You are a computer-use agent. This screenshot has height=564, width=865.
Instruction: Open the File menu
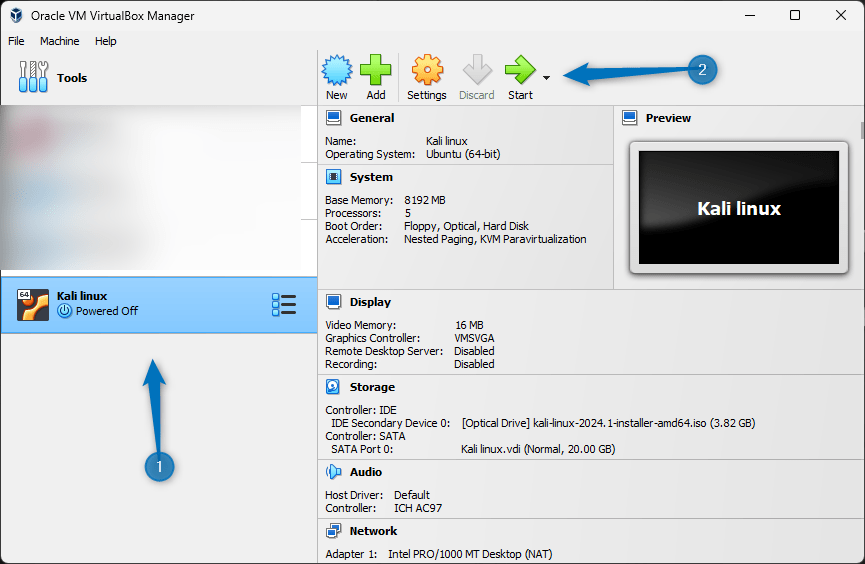coord(16,41)
